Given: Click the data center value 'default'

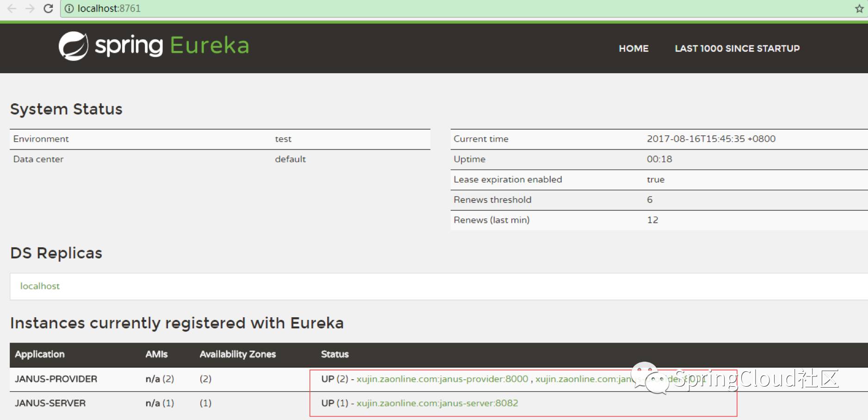Looking at the screenshot, I should [x=290, y=159].
